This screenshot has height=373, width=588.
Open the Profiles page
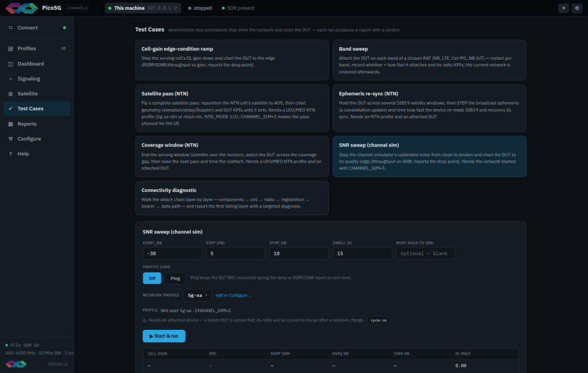point(36,49)
